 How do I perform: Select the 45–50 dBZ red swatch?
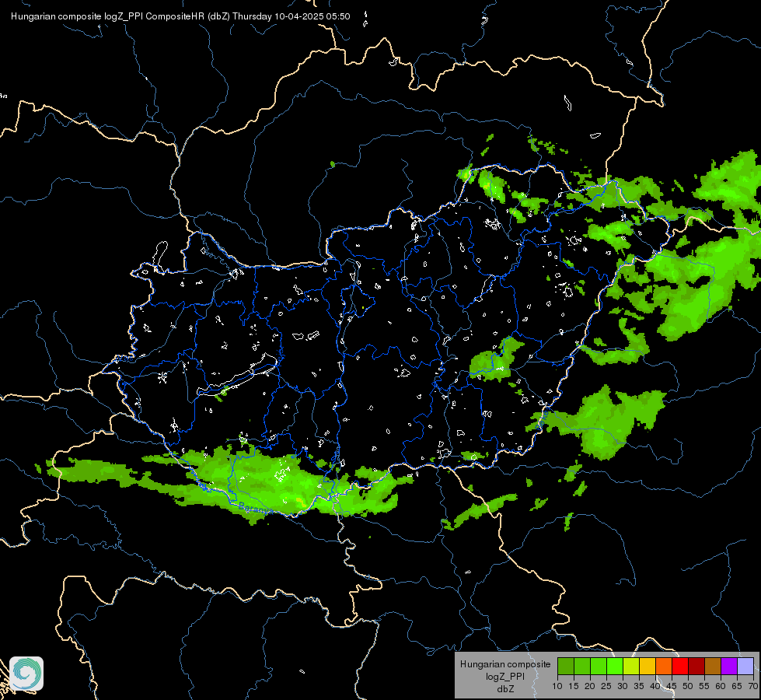[x=680, y=666]
